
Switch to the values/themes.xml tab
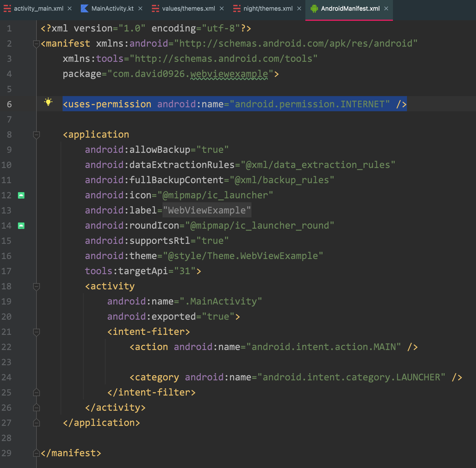188,9
